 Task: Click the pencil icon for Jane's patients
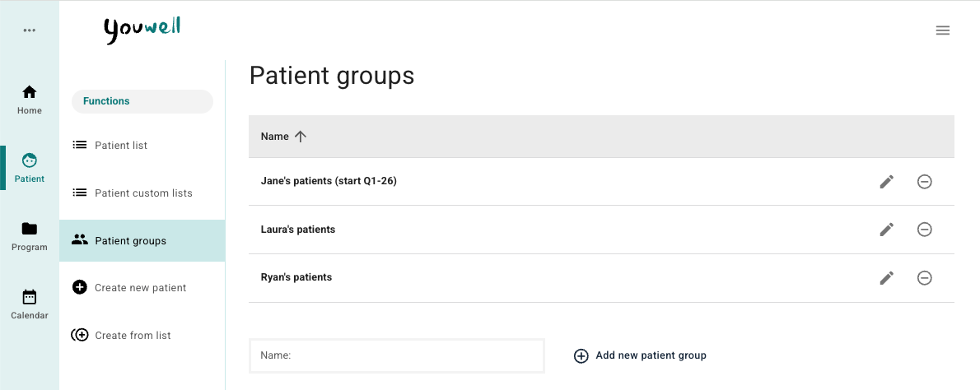pos(886,182)
